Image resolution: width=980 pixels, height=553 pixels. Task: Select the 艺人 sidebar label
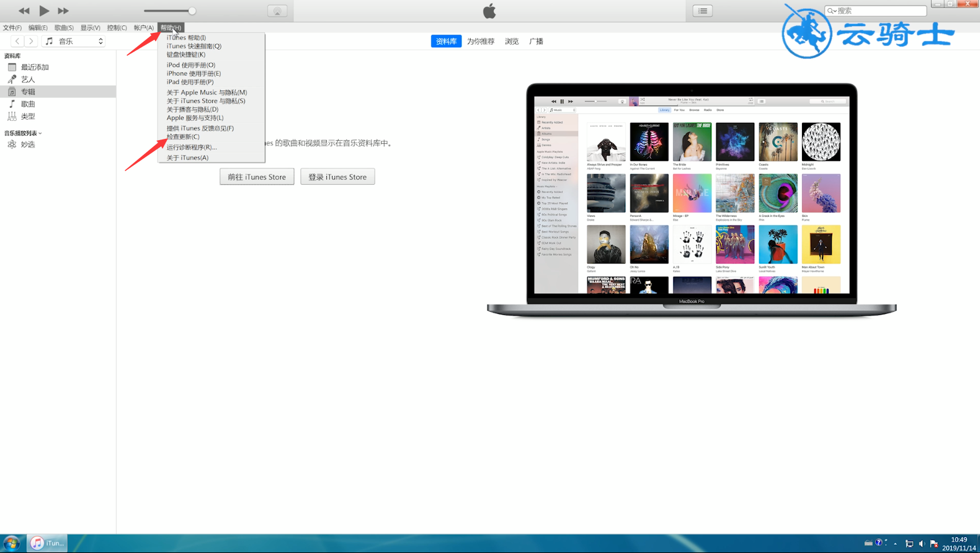pyautogui.click(x=28, y=79)
